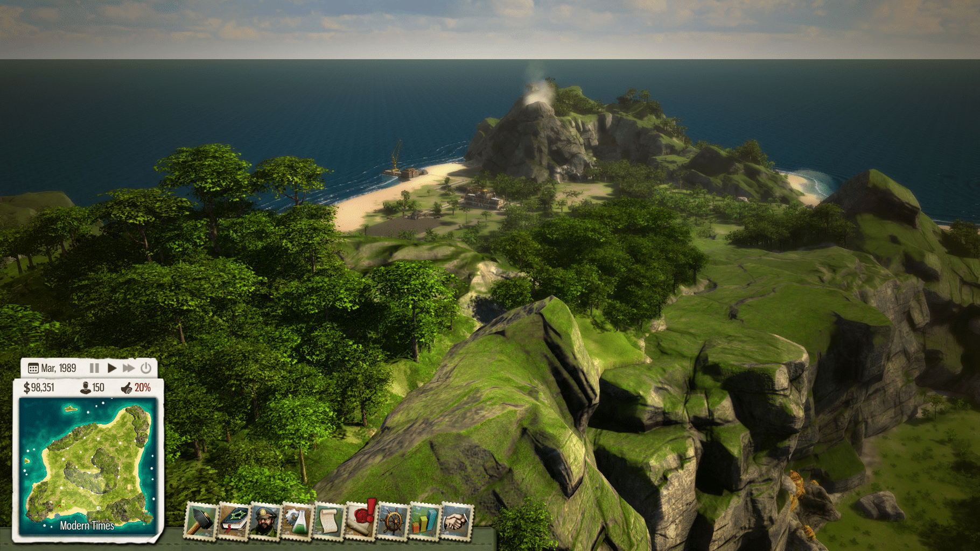The width and height of the screenshot is (980, 551).
Task: Click the treasury balance $98,351
Action: [x=39, y=387]
